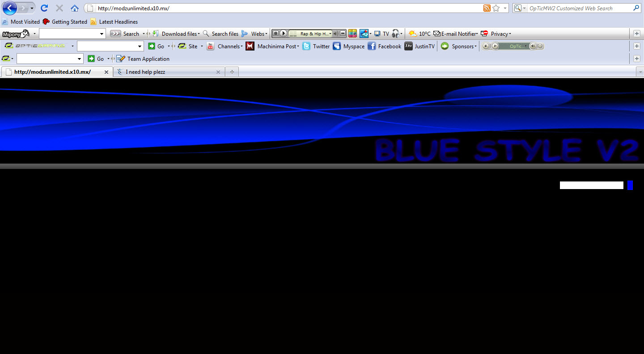Screen dimensions: 644x354
Task: Open the Facebook toolbar shortcut
Action: click(384, 46)
